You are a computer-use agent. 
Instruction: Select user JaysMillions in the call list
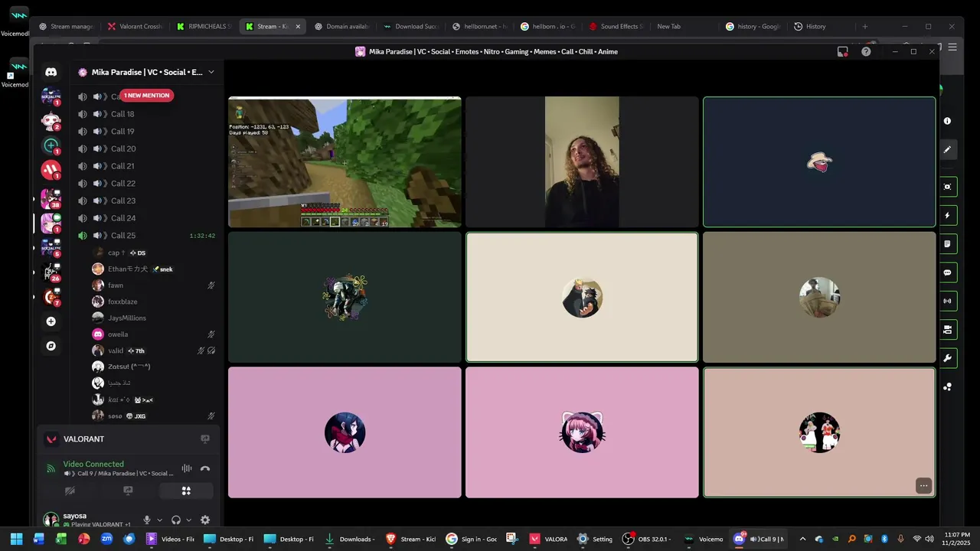(153, 318)
